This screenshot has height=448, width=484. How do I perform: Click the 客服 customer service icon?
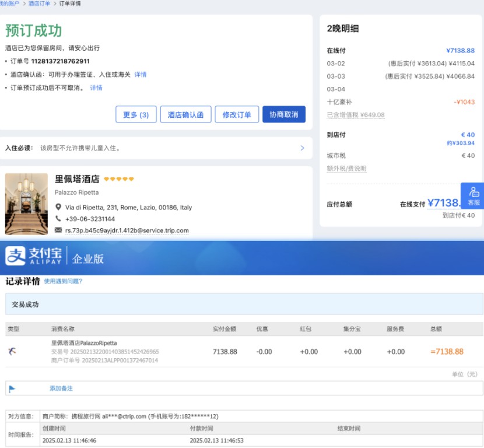point(474,195)
